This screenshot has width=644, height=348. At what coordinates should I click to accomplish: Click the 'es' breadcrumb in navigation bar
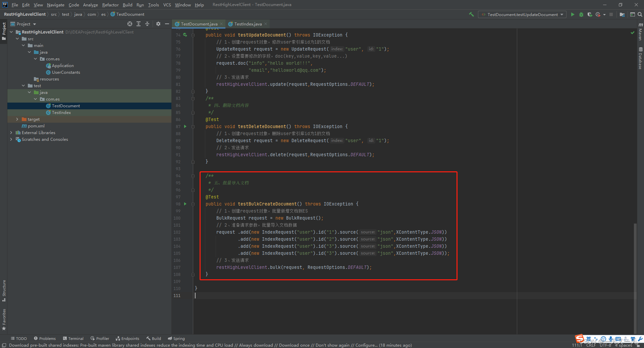click(x=103, y=14)
